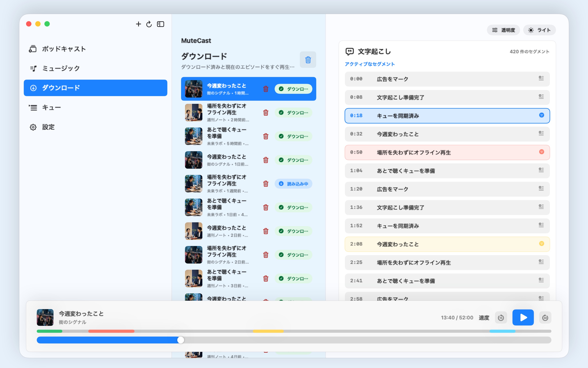Select episode 場所を失わずにオフライン再生 街のシグナル 2日前
The width and height of the screenshot is (588, 368).
click(x=248, y=255)
